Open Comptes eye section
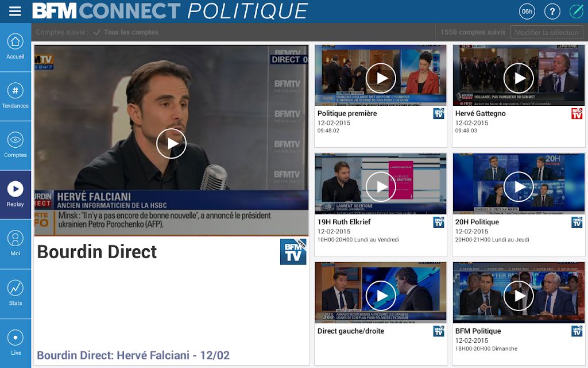 coord(16,145)
